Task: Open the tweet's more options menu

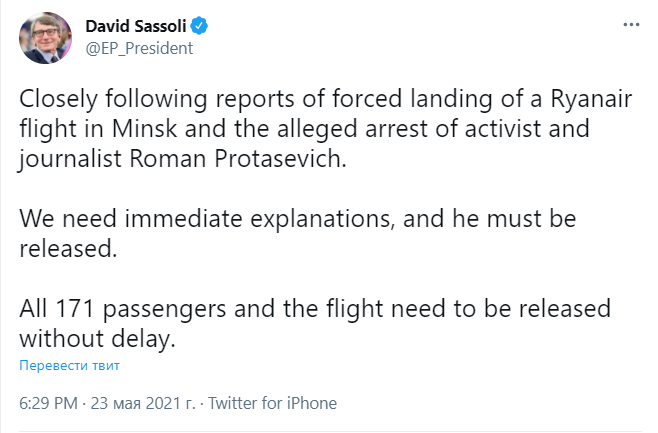Action: coord(630,24)
